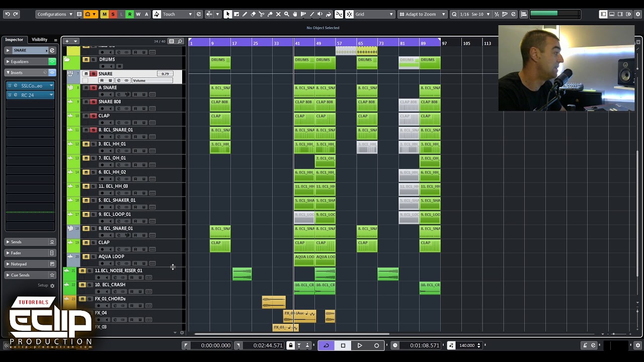Click the Add Track plus button
The image size is (644, 362).
67,41
